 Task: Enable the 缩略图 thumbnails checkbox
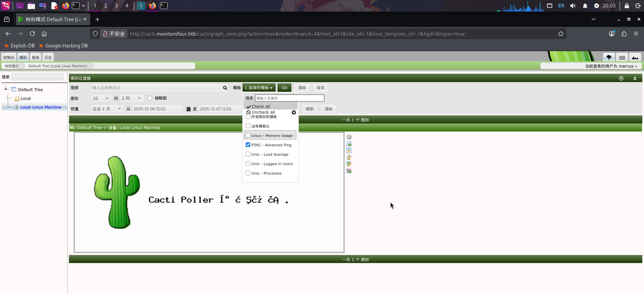click(150, 98)
